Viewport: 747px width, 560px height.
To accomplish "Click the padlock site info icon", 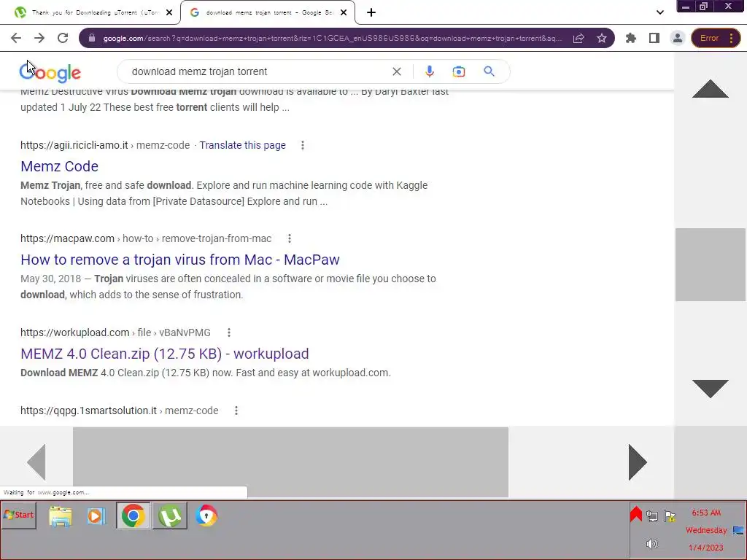I will [92, 38].
